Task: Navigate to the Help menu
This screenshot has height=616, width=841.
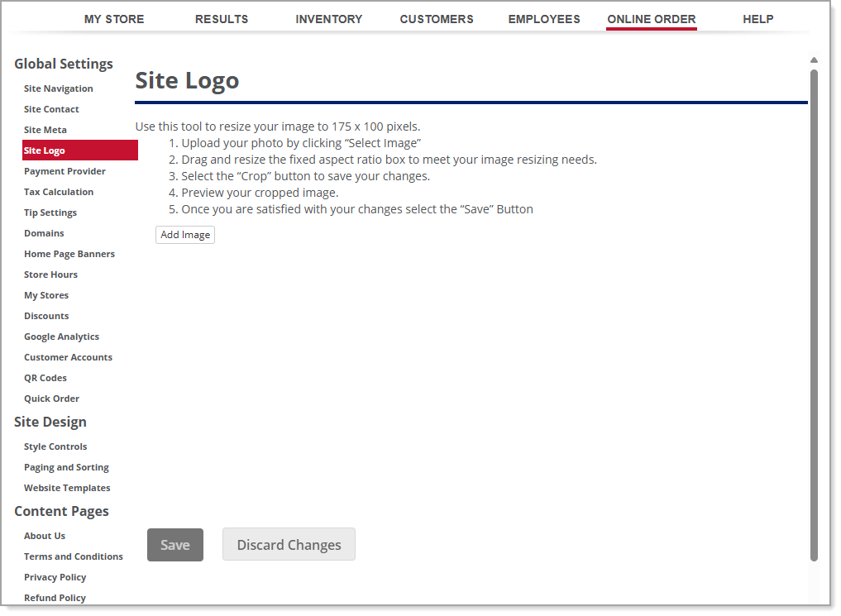Action: pos(757,18)
